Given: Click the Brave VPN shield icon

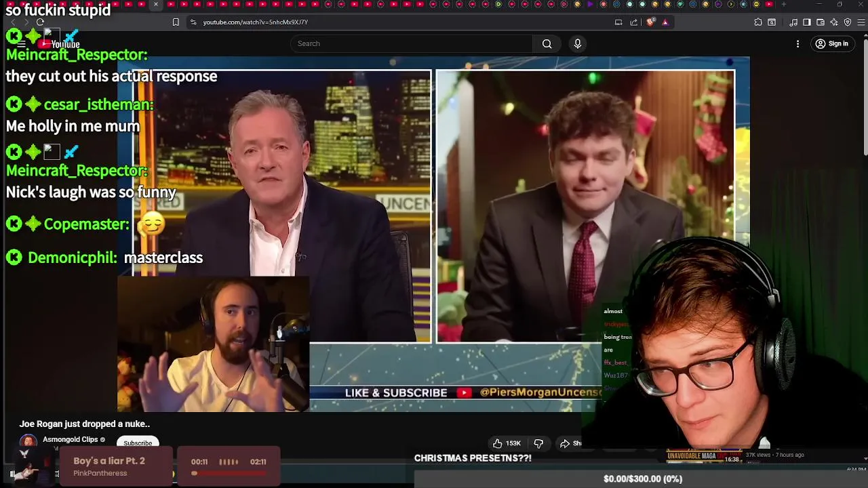Looking at the screenshot, I should point(848,22).
